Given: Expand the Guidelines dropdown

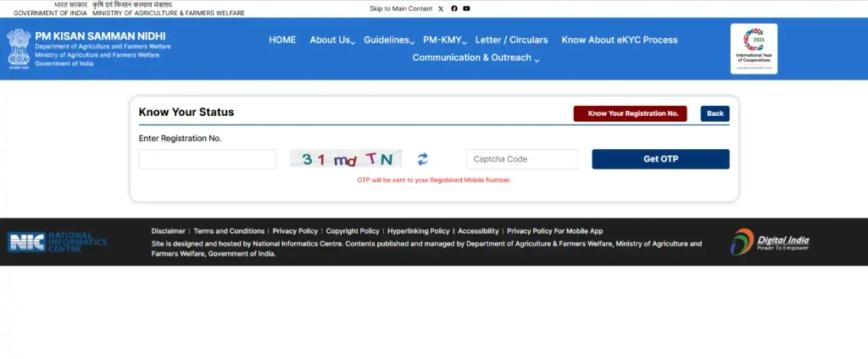Looking at the screenshot, I should pos(389,40).
